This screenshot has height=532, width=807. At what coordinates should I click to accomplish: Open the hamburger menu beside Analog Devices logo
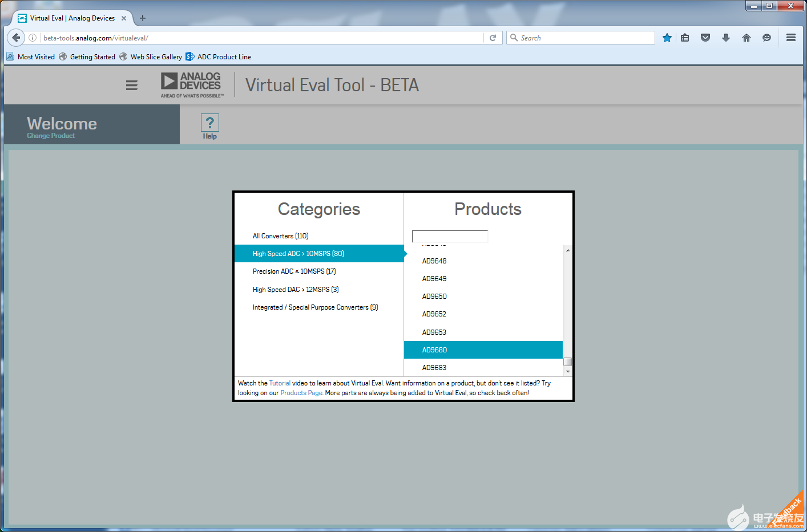[131, 85]
